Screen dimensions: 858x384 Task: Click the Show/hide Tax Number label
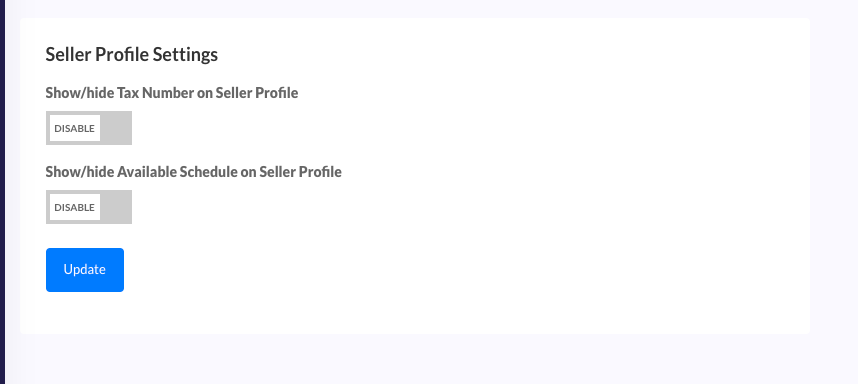pyautogui.click(x=172, y=93)
